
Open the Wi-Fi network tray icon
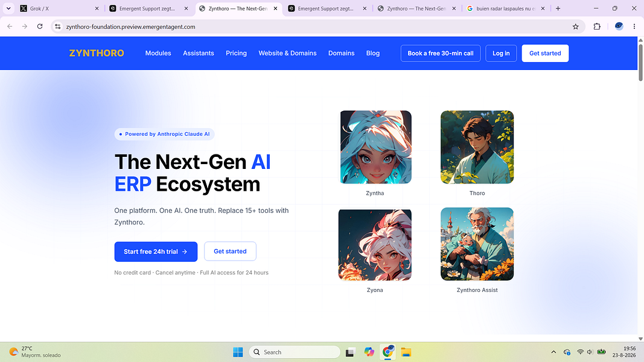[580, 352]
